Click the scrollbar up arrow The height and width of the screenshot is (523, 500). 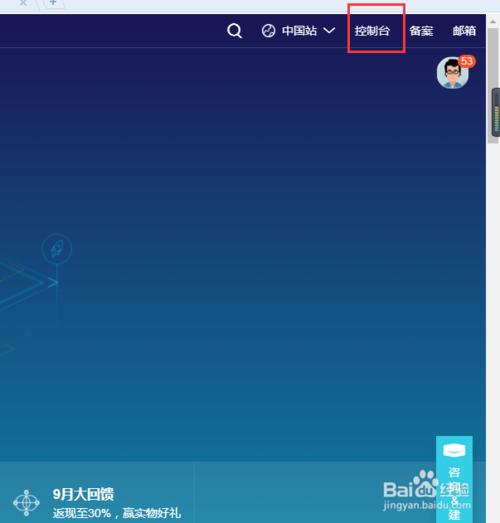[493, 22]
